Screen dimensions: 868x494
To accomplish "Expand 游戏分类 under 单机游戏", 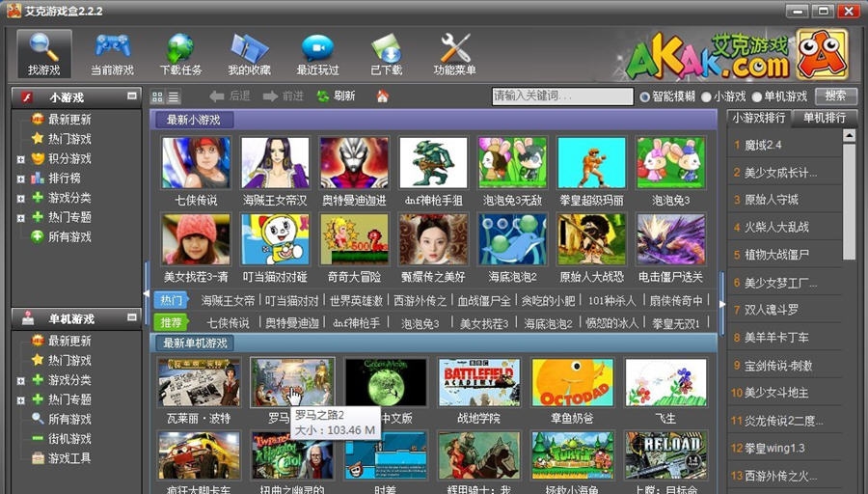I will pyautogui.click(x=21, y=381).
